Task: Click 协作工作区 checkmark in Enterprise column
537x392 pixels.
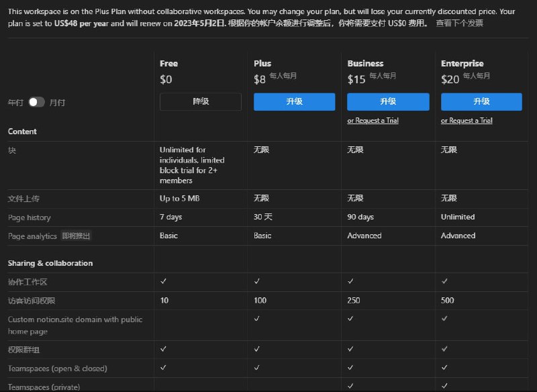Action: coord(444,281)
